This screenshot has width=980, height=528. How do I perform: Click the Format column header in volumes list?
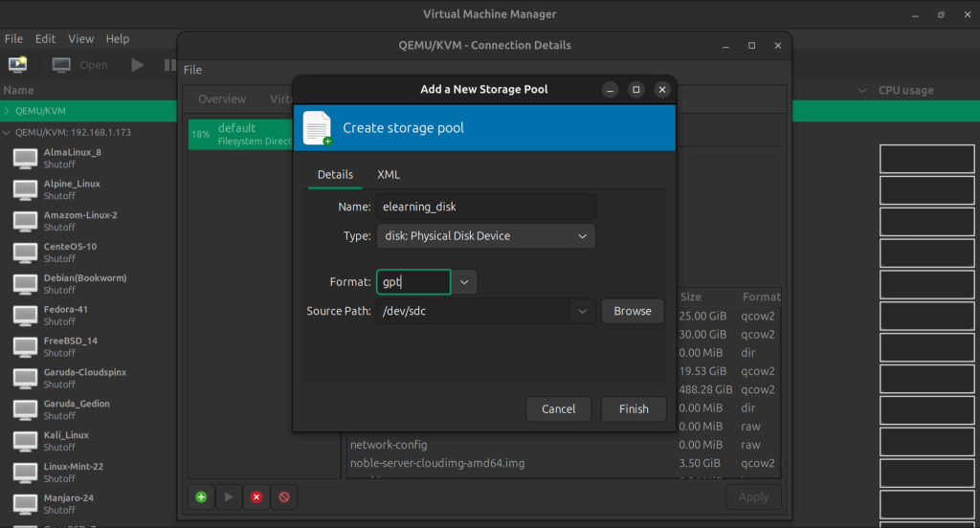761,297
